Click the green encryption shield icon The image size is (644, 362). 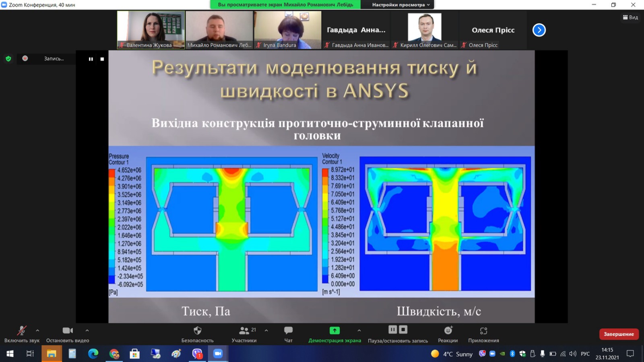[x=8, y=59]
